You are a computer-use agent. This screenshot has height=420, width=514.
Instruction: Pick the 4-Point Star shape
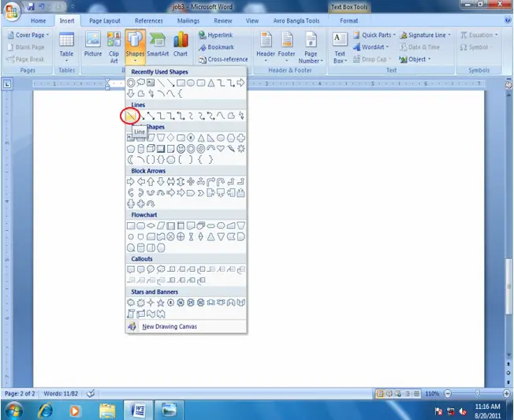tap(151, 303)
